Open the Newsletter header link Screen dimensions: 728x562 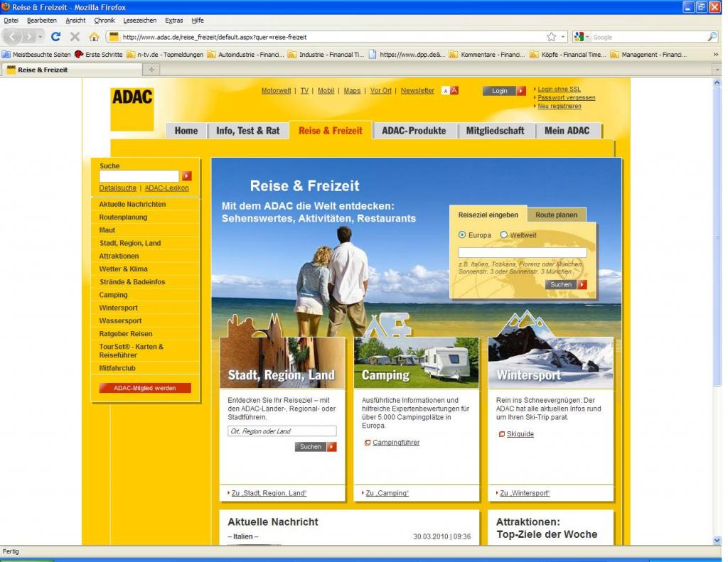417,90
